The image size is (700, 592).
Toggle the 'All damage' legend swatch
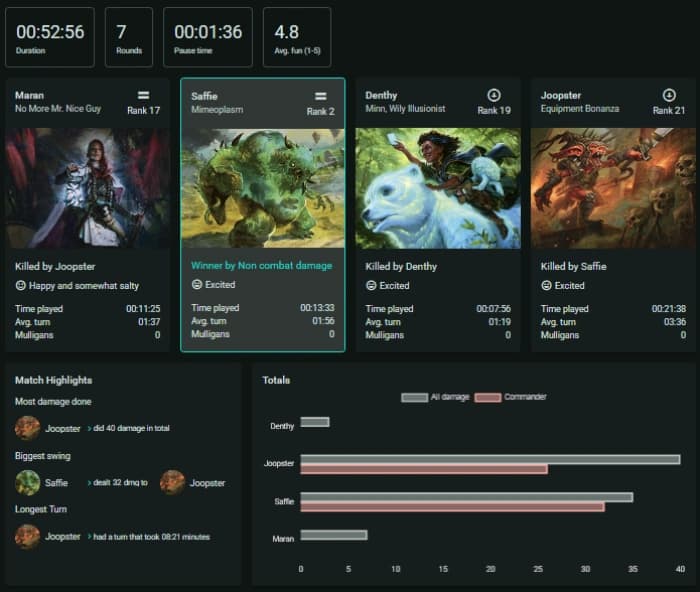pyautogui.click(x=414, y=397)
